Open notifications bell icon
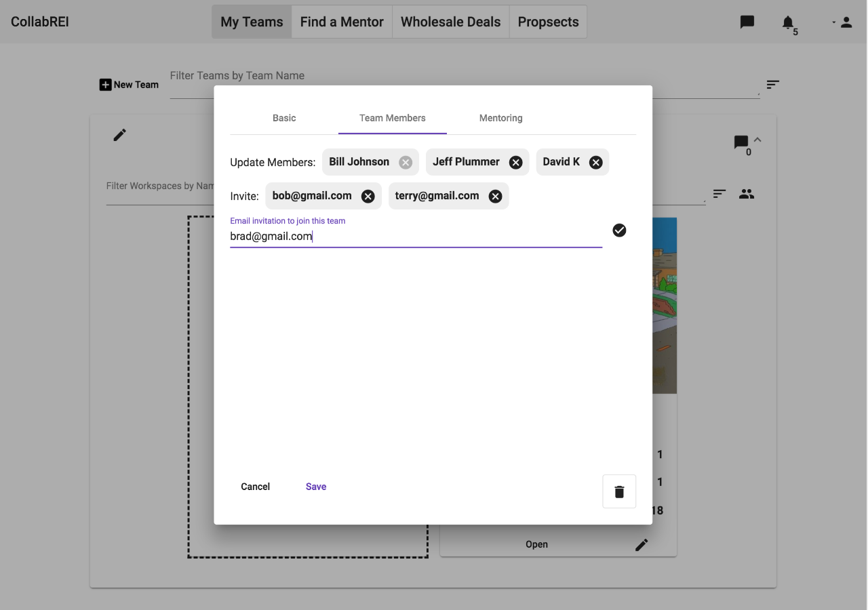The width and height of the screenshot is (868, 610). click(x=787, y=22)
